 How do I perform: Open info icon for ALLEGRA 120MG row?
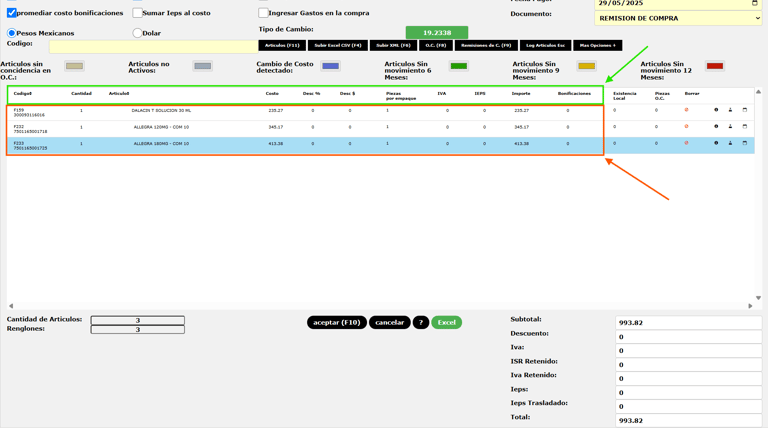click(x=716, y=126)
